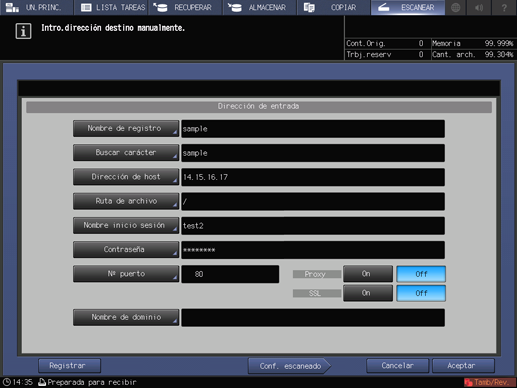This screenshot has height=388, width=517.
Task: Set Proxy to Off
Action: (x=421, y=274)
